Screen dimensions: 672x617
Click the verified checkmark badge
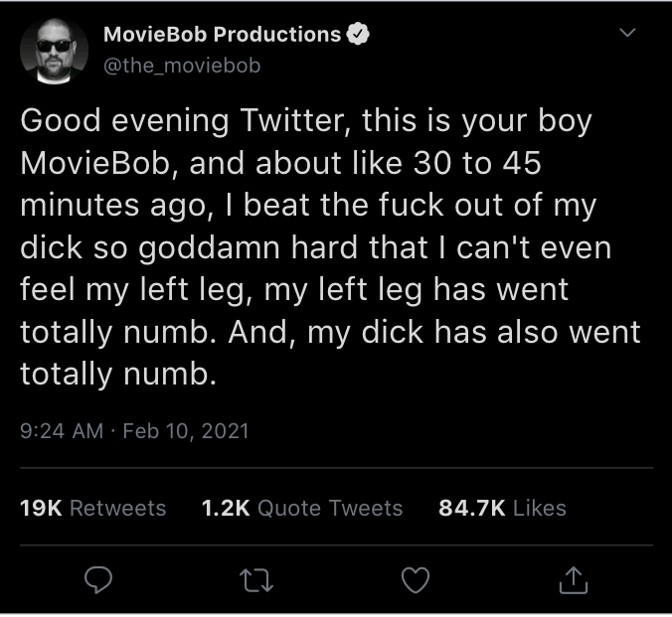[x=358, y=34]
